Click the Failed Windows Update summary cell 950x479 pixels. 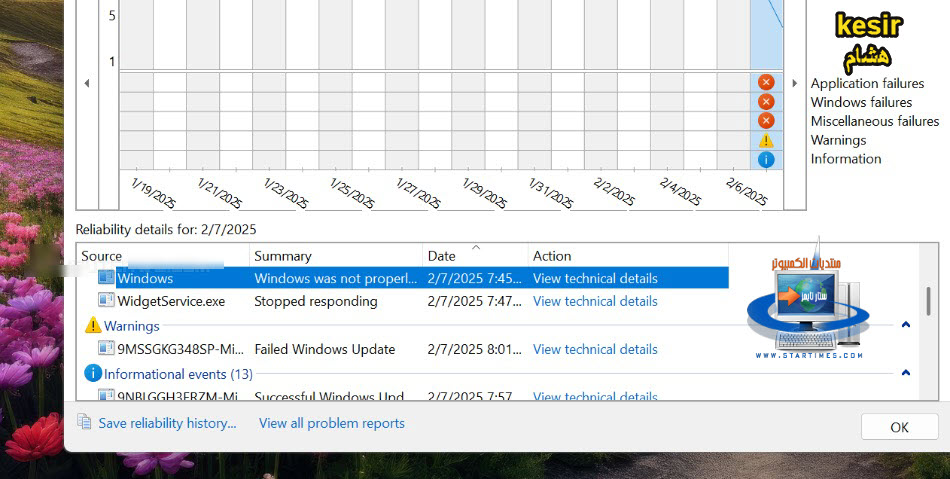324,349
